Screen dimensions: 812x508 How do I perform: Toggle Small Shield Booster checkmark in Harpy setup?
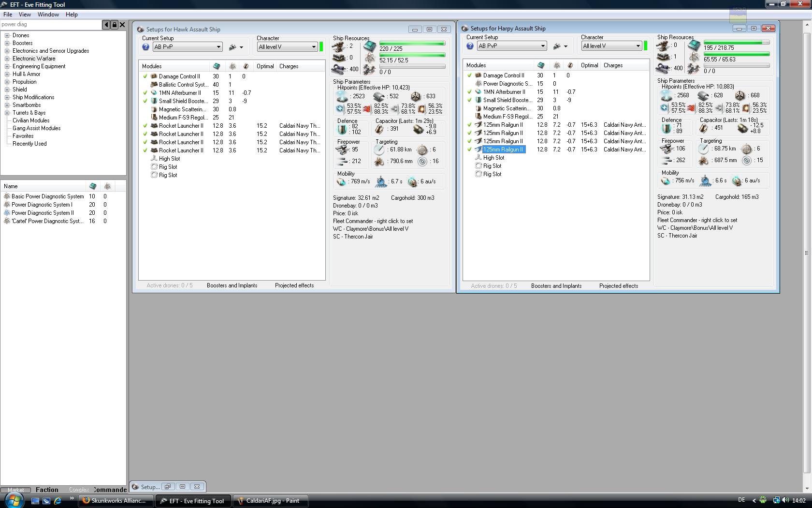469,100
